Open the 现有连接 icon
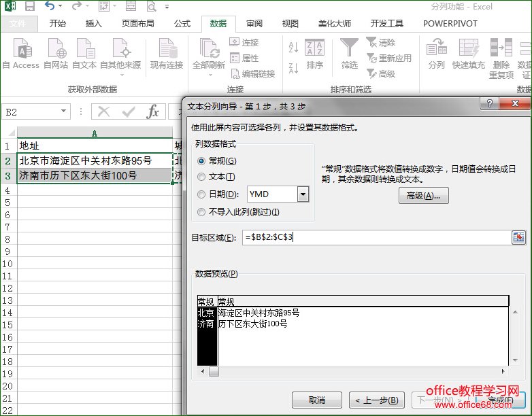Image resolution: width=532 pixels, height=416 pixels. [x=167, y=50]
